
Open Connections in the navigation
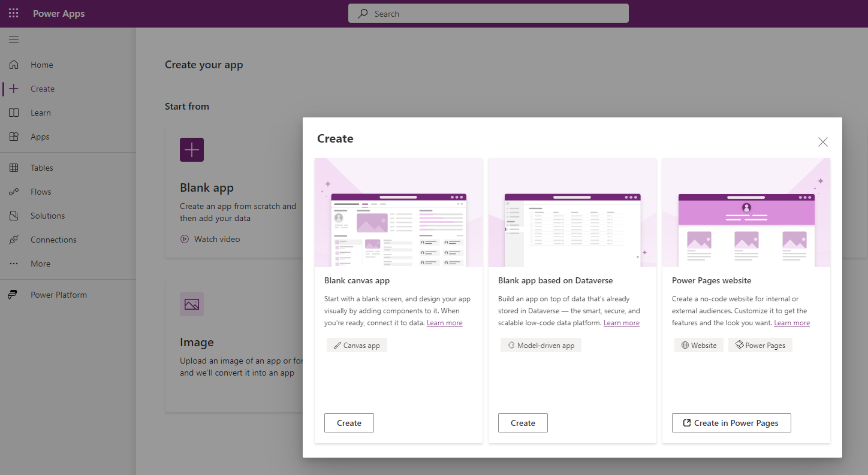coord(68,240)
